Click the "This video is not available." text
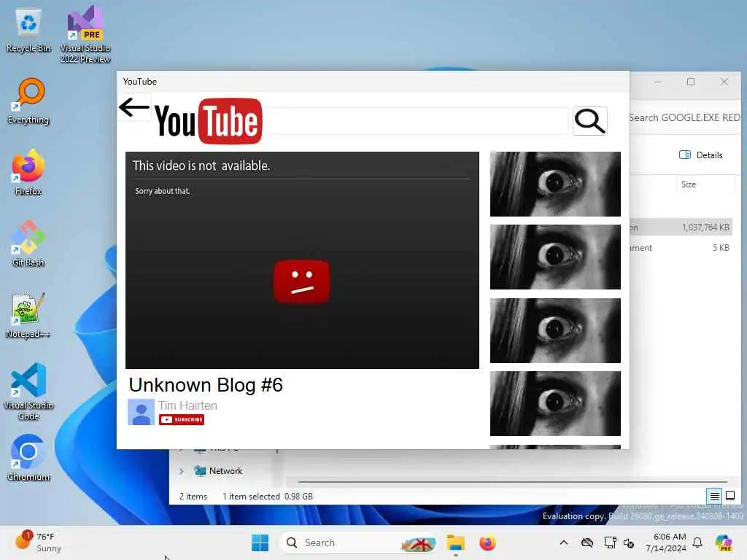747x560 pixels. click(201, 166)
